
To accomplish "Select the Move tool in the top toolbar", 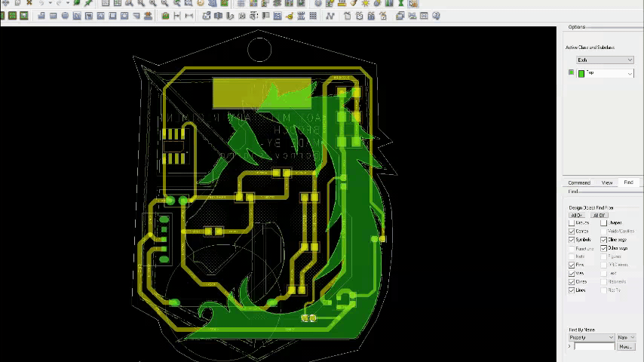I will (x=6, y=3).
